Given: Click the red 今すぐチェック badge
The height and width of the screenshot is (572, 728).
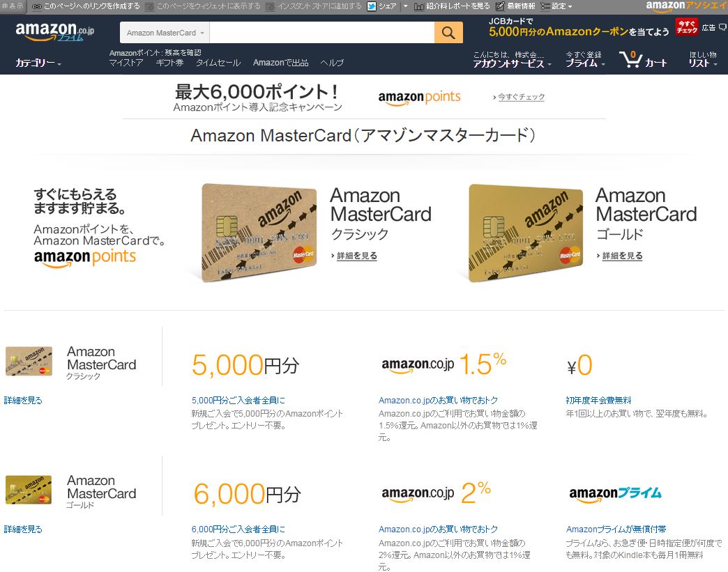Looking at the screenshot, I should coord(687,27).
